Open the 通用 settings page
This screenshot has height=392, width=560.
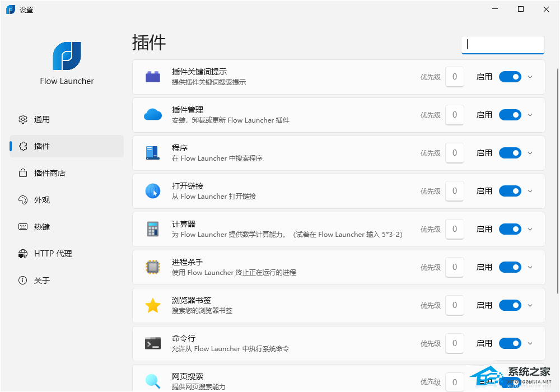[x=67, y=119]
